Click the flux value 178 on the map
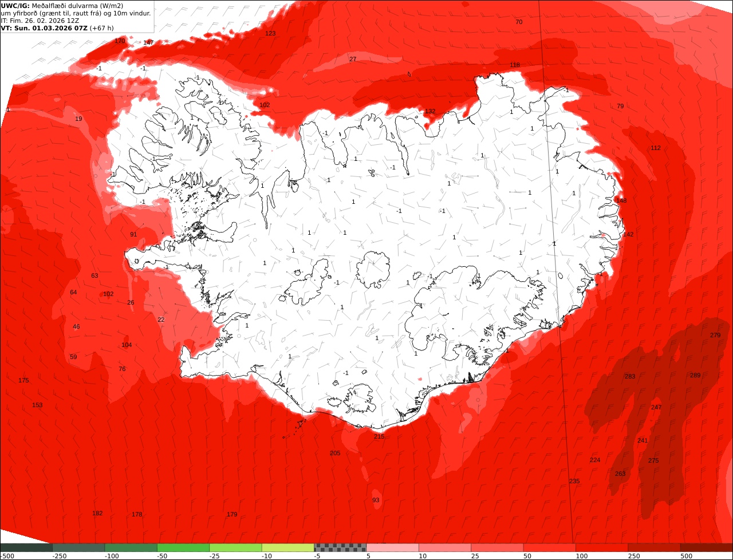The image size is (733, 560). tap(137, 515)
